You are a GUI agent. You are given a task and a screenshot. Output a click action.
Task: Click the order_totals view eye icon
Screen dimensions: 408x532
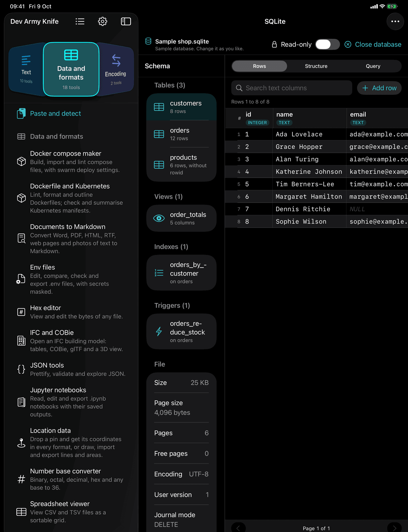point(159,218)
